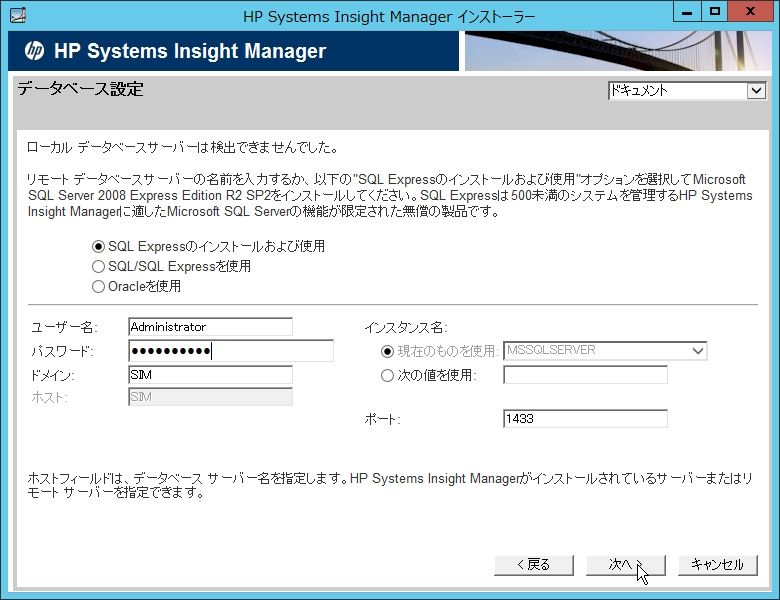
Task: Click the bridge image in the banner
Action: (616, 51)
